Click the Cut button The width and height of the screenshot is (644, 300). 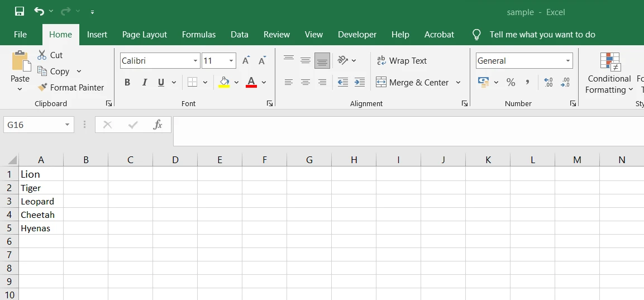(50, 55)
